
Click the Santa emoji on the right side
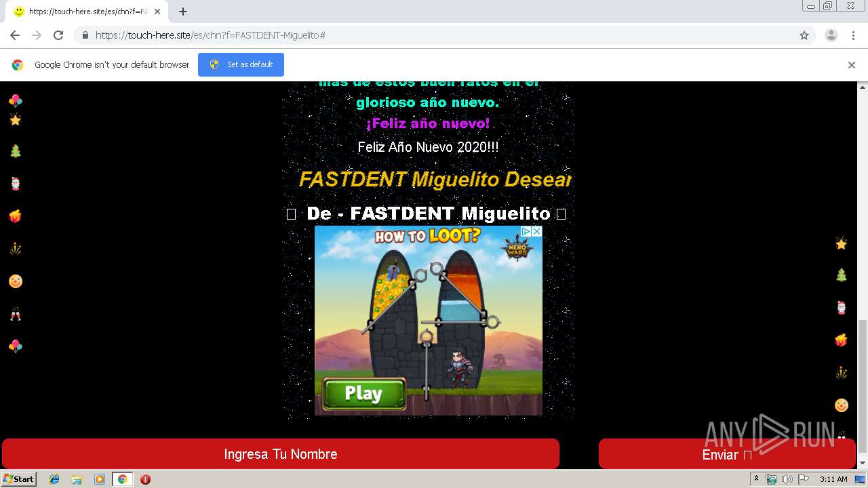coord(842,307)
